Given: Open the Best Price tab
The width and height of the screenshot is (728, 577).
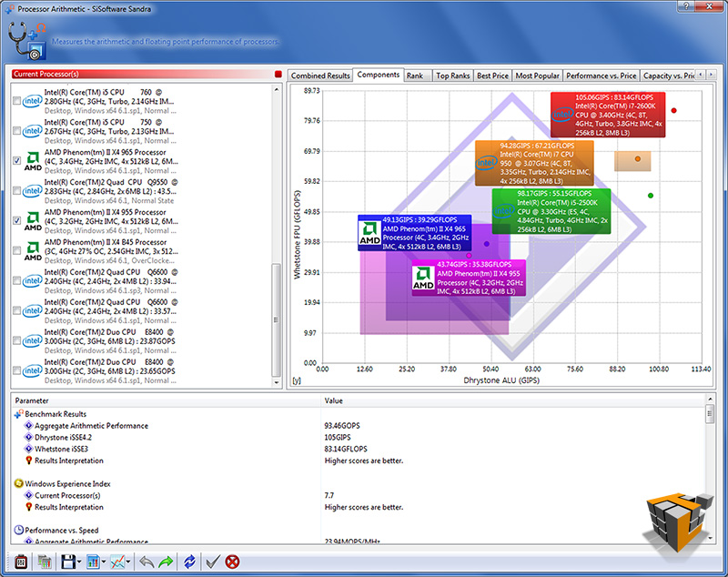Looking at the screenshot, I should [492, 76].
